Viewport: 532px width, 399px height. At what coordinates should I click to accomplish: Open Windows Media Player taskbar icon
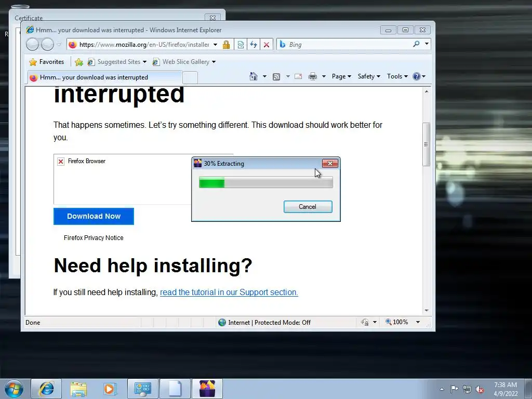pos(110,389)
